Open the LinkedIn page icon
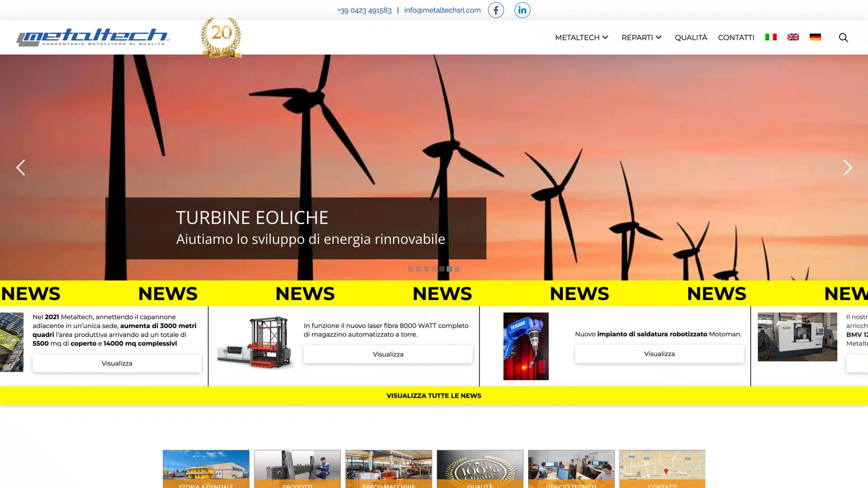Screen dimensions: 868x488 point(522,10)
